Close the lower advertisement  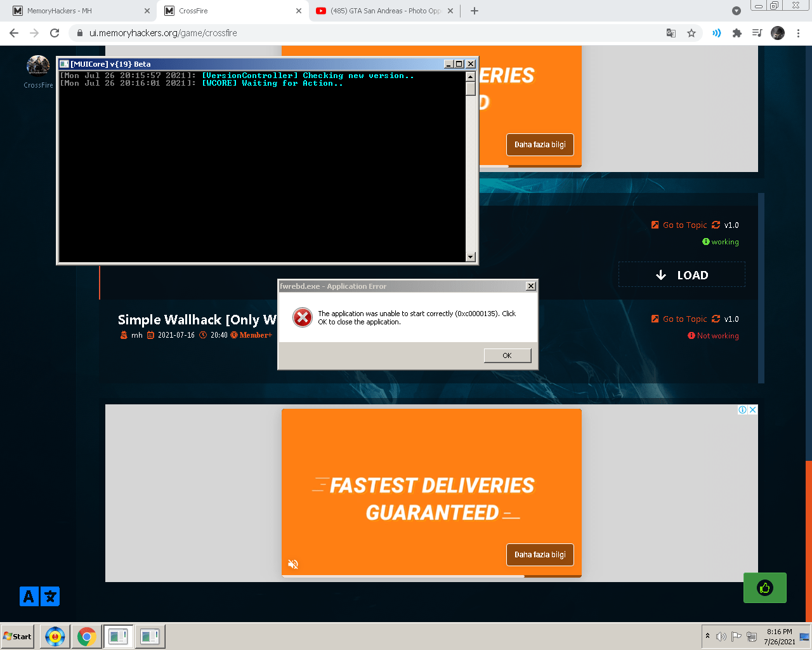(752, 410)
